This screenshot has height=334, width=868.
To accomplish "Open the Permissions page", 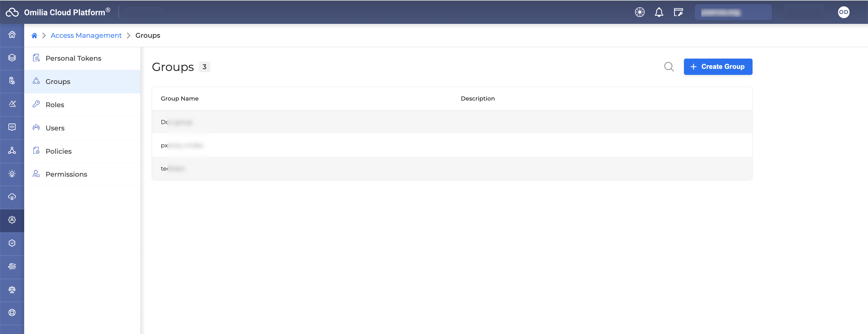I will tap(66, 174).
